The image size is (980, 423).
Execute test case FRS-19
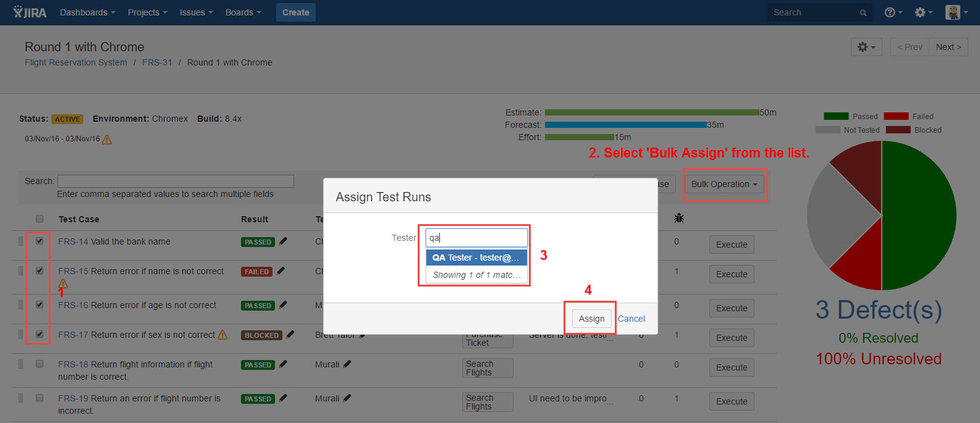pyautogui.click(x=732, y=401)
